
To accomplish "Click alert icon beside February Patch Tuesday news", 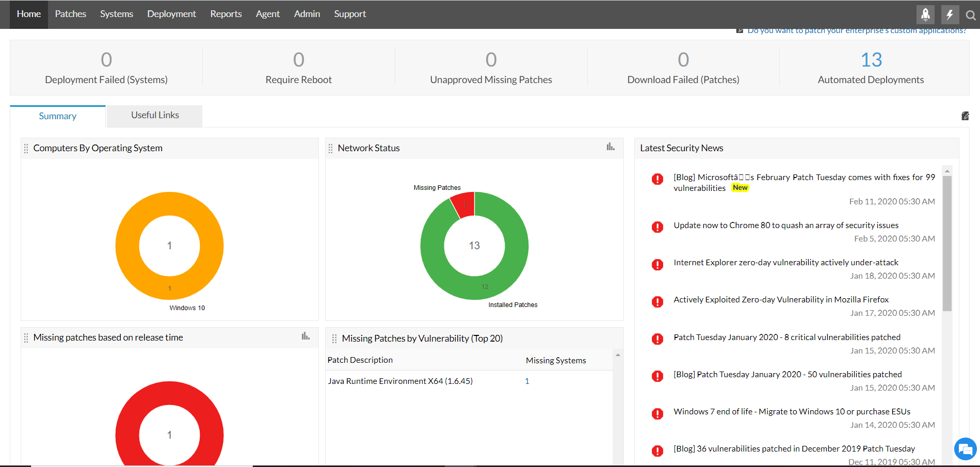I will 657,179.
